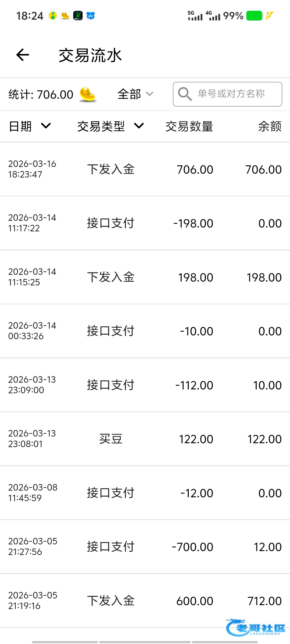Tap the 余额 column header

pyautogui.click(x=270, y=126)
